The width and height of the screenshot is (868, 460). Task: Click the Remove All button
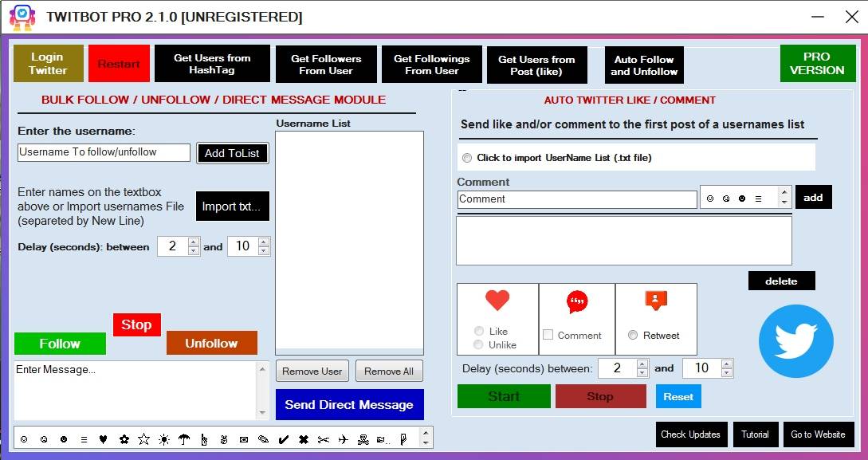pos(389,371)
